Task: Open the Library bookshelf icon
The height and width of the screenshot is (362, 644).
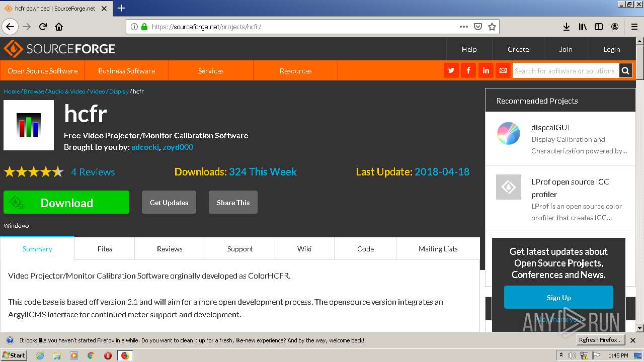Action: (x=583, y=27)
